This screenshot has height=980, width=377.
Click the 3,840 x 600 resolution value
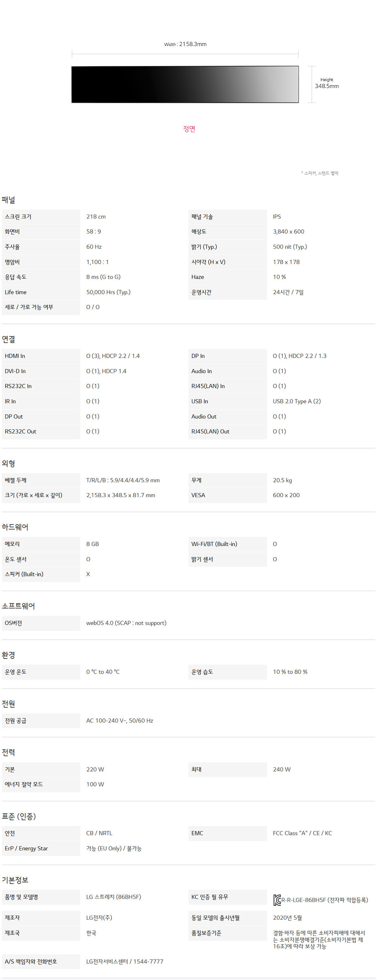(288, 232)
